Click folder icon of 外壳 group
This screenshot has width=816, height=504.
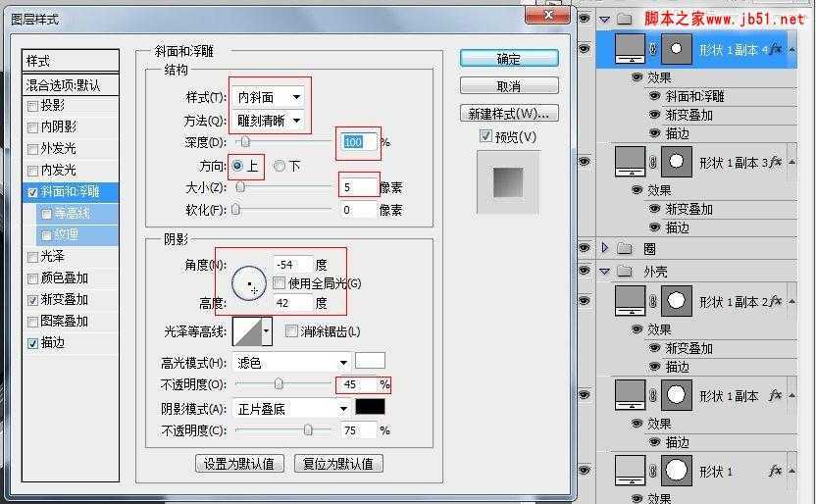click(625, 271)
